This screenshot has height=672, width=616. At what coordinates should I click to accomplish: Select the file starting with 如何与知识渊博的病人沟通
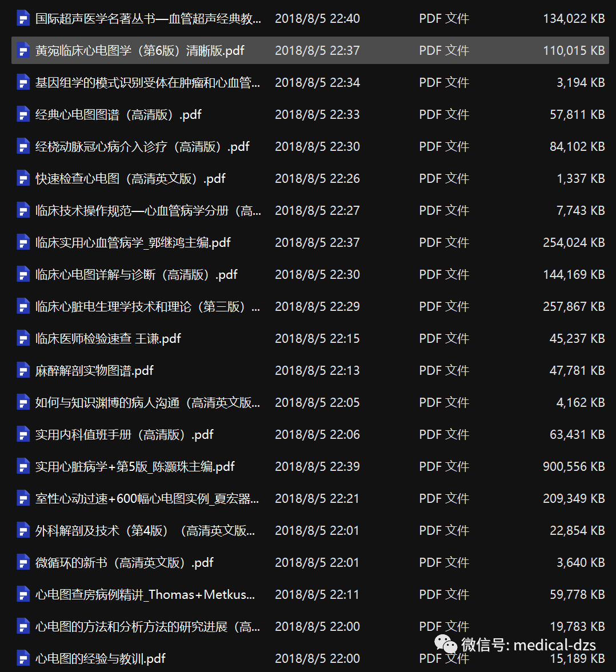(147, 403)
